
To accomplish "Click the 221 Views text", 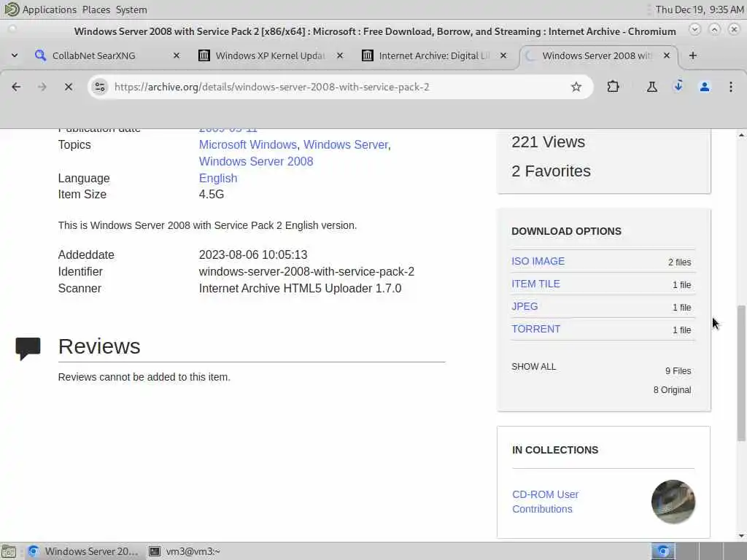I will tap(548, 142).
